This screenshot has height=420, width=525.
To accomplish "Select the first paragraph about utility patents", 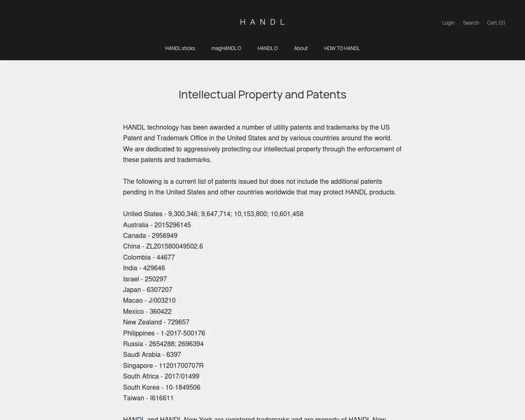I will [262, 144].
